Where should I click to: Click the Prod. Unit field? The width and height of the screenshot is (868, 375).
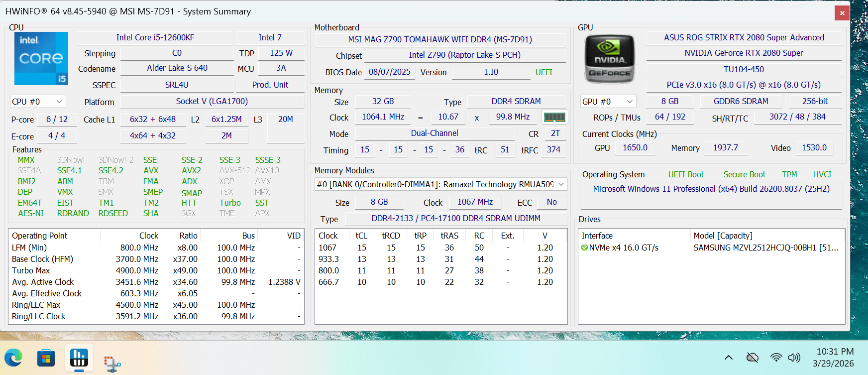pyautogui.click(x=270, y=85)
